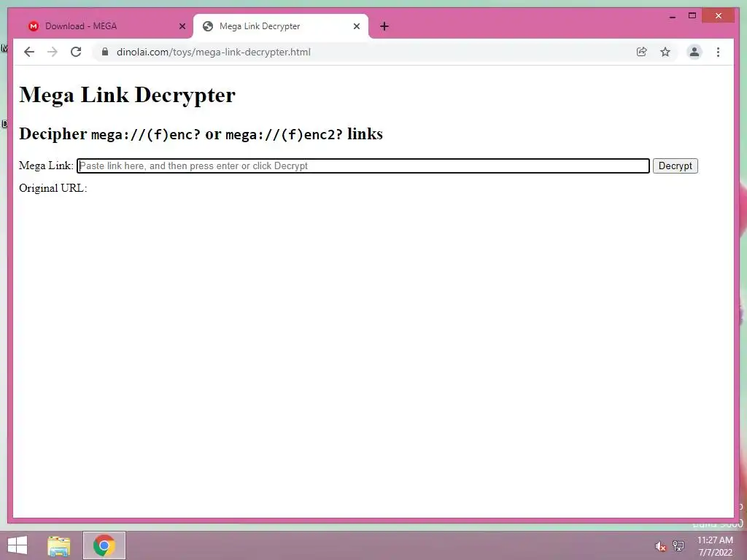Click the MEGA favicon on first tab

(34, 26)
